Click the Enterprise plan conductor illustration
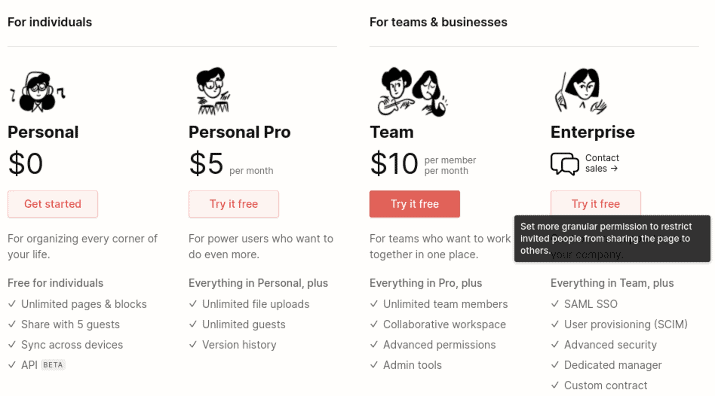Screen dimensions: 715x396 click(x=580, y=90)
